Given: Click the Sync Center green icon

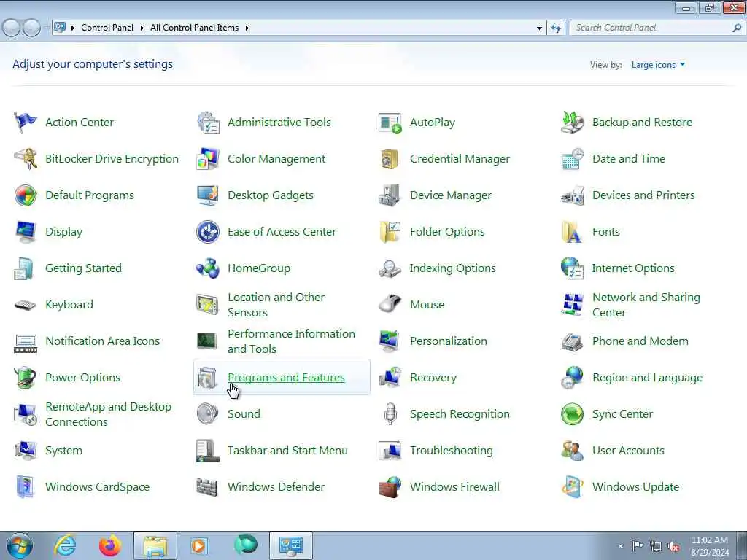Looking at the screenshot, I should pyautogui.click(x=572, y=414).
